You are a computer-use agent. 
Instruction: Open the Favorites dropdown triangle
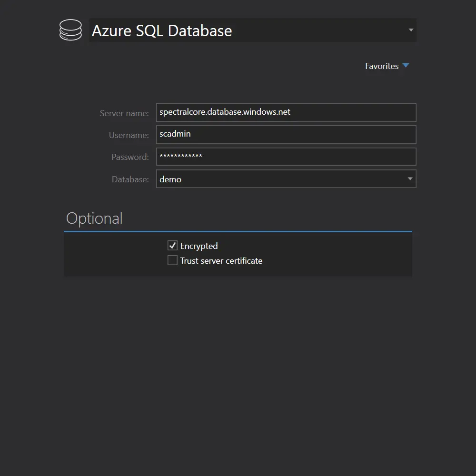(x=406, y=66)
